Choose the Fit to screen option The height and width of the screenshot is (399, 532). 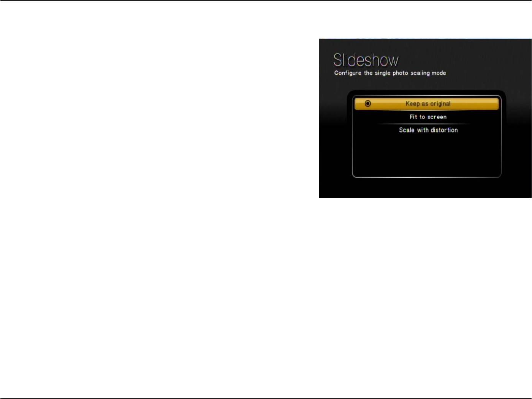pyautogui.click(x=428, y=117)
